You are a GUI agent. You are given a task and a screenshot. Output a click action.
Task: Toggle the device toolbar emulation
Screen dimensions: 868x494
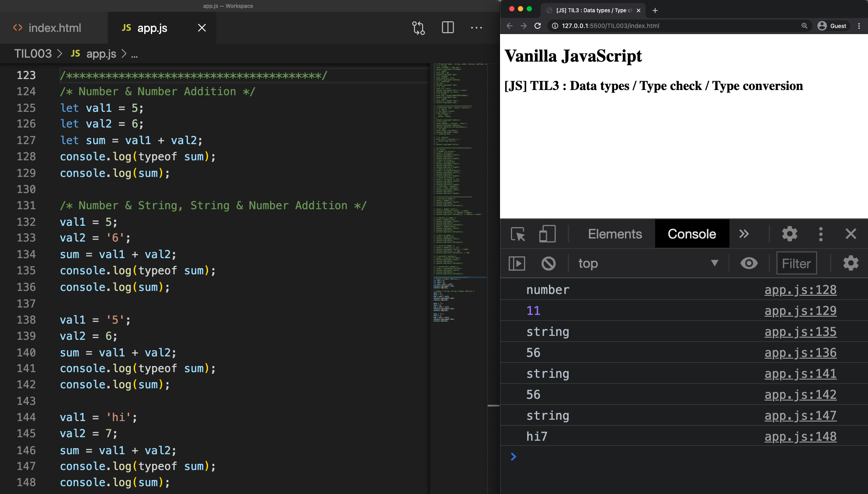point(547,234)
